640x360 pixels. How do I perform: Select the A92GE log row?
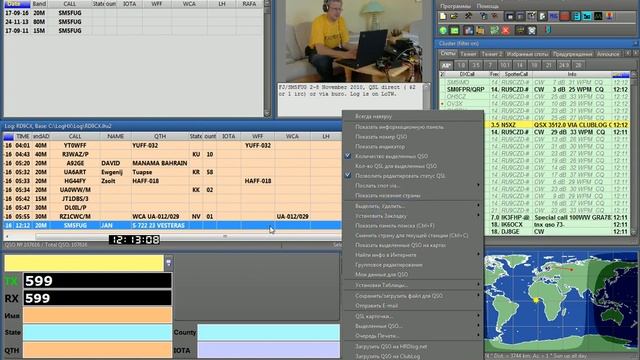172,163
